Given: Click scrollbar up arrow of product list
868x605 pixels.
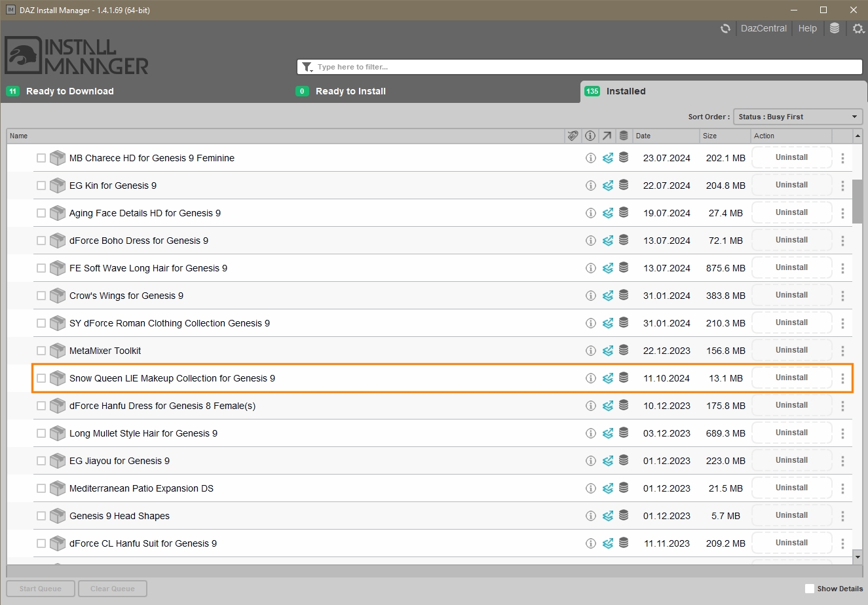Looking at the screenshot, I should tap(858, 136).
